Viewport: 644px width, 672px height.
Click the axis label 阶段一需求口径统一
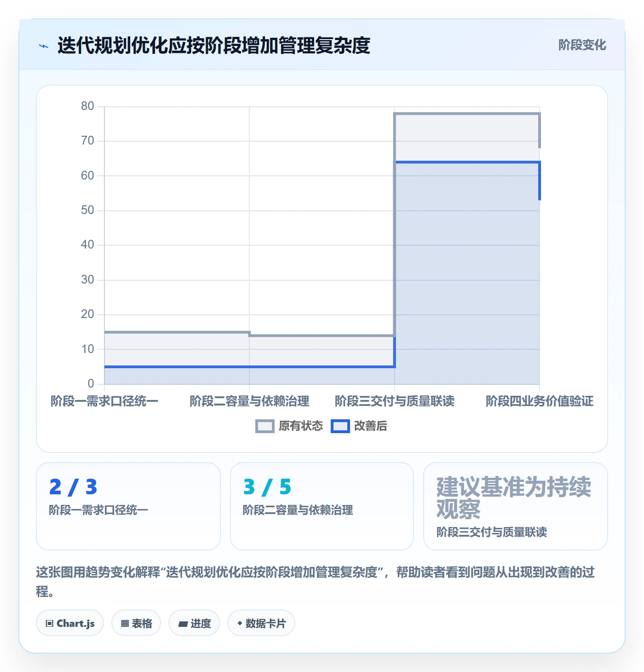coord(104,401)
